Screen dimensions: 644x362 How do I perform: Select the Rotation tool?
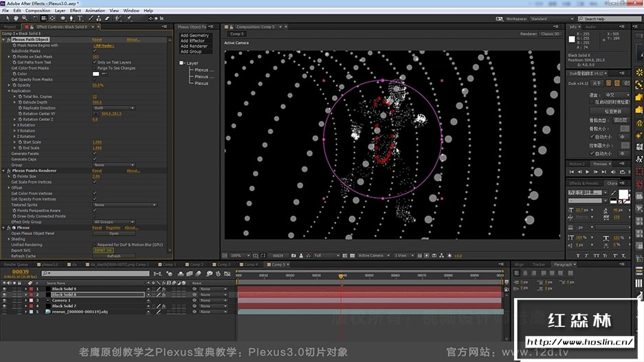36,19
